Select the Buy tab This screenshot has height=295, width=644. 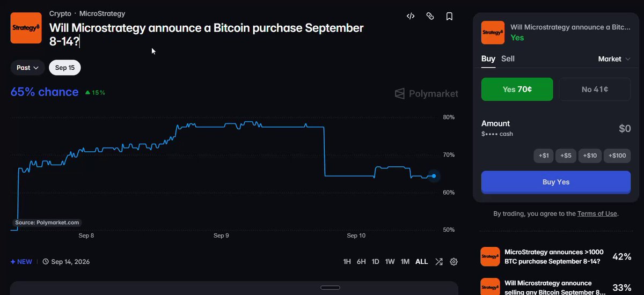488,58
